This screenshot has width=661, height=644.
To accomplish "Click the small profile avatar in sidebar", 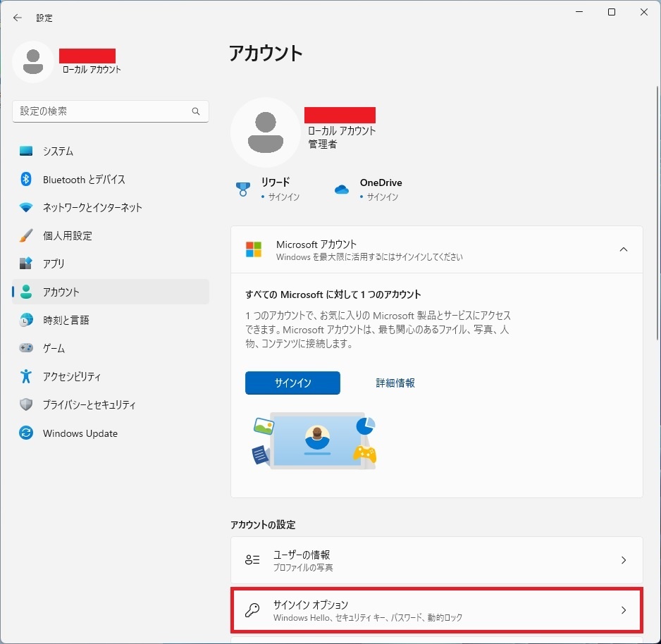I will pyautogui.click(x=33, y=61).
